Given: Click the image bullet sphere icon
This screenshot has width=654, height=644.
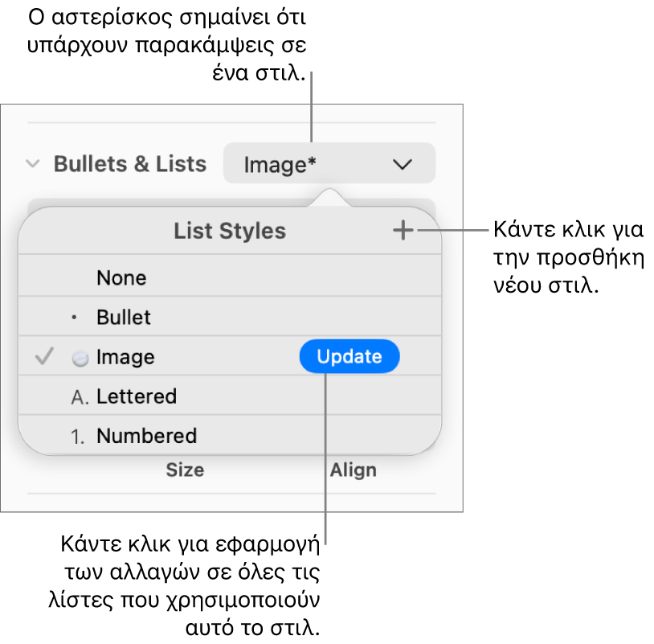Looking at the screenshot, I should 80,359.
